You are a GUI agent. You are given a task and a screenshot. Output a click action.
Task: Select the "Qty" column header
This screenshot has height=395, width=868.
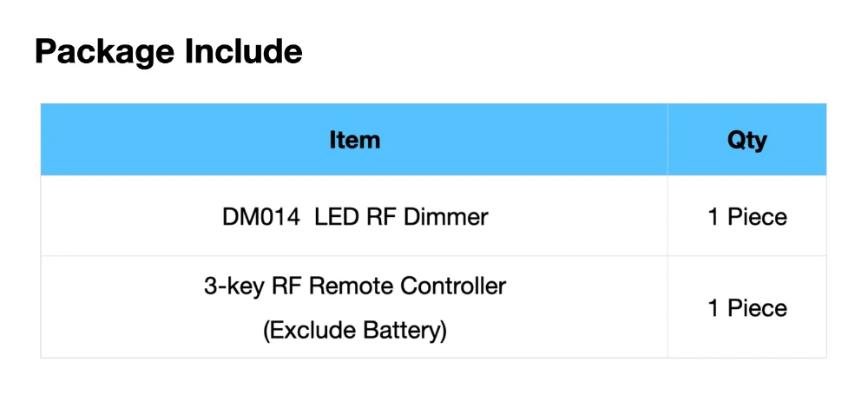[746, 141]
